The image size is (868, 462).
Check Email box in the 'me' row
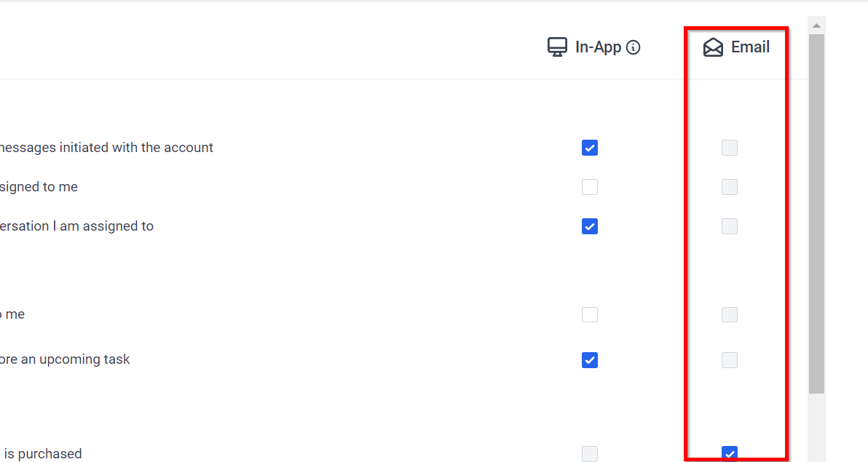[730, 315]
